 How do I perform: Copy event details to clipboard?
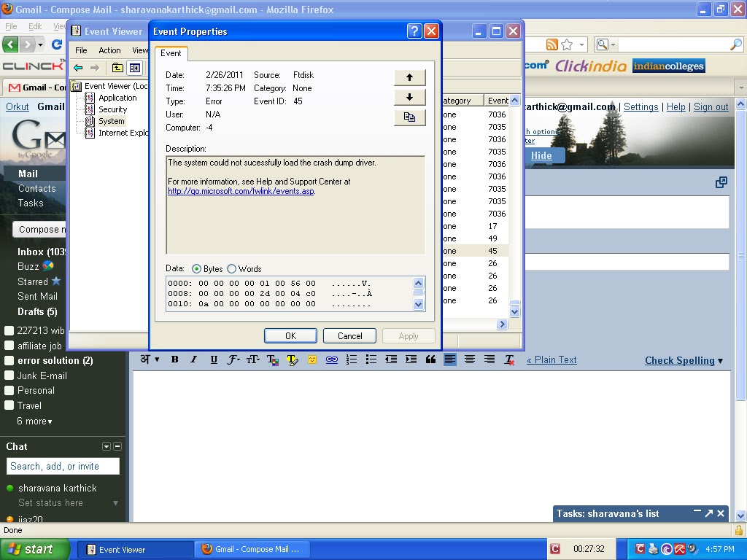click(x=409, y=117)
